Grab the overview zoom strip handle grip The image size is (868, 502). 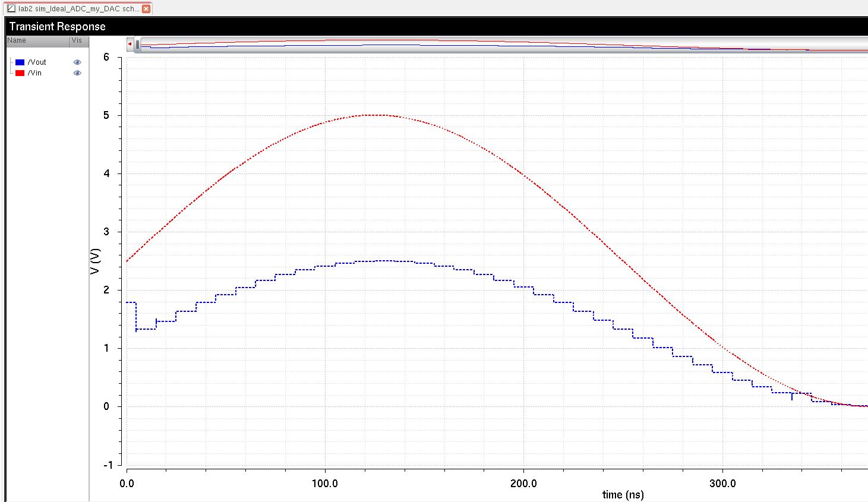(137, 45)
